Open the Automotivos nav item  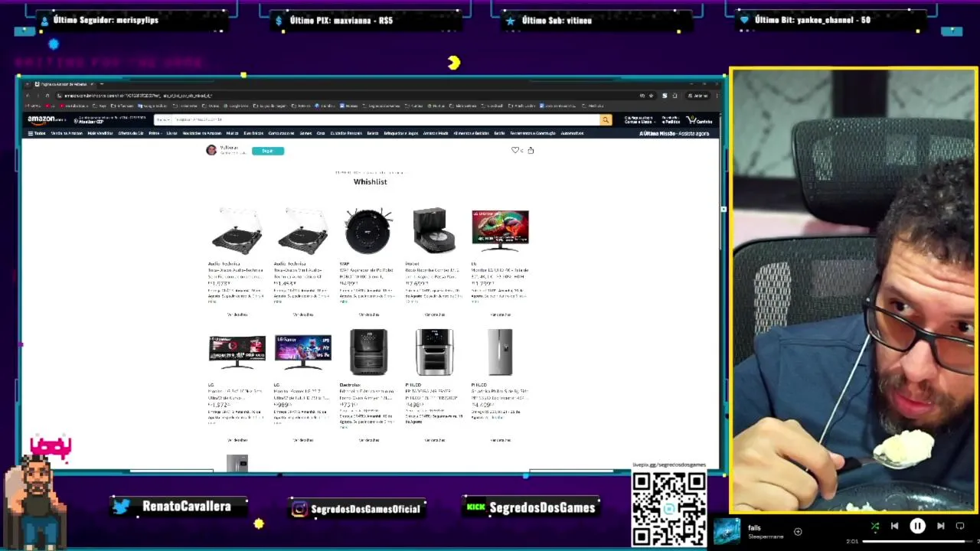[572, 133]
